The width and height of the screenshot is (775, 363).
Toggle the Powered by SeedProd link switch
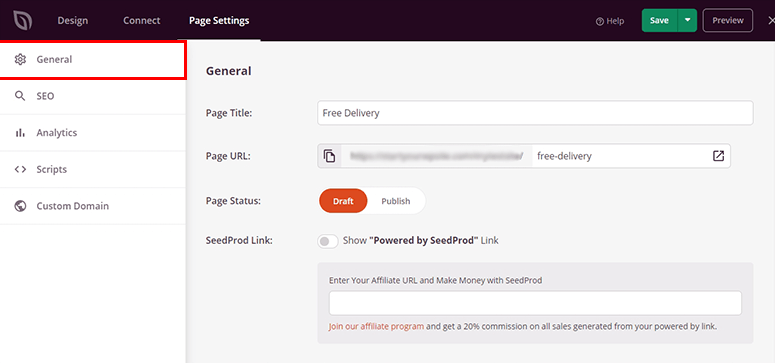pyautogui.click(x=328, y=241)
